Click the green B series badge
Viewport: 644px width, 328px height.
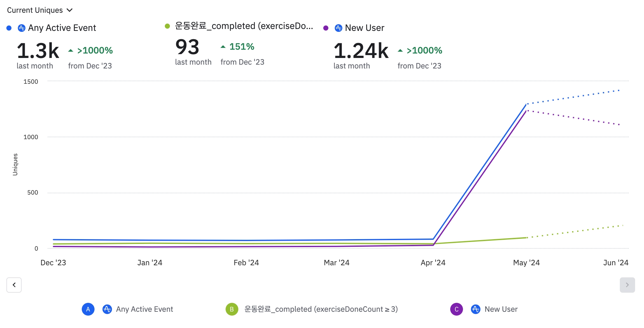coord(232,309)
